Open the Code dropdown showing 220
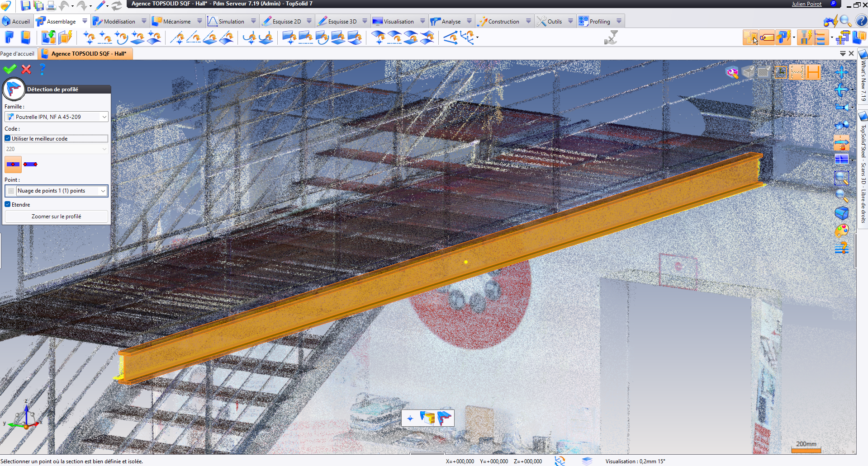This screenshot has height=466, width=868. pyautogui.click(x=56, y=149)
